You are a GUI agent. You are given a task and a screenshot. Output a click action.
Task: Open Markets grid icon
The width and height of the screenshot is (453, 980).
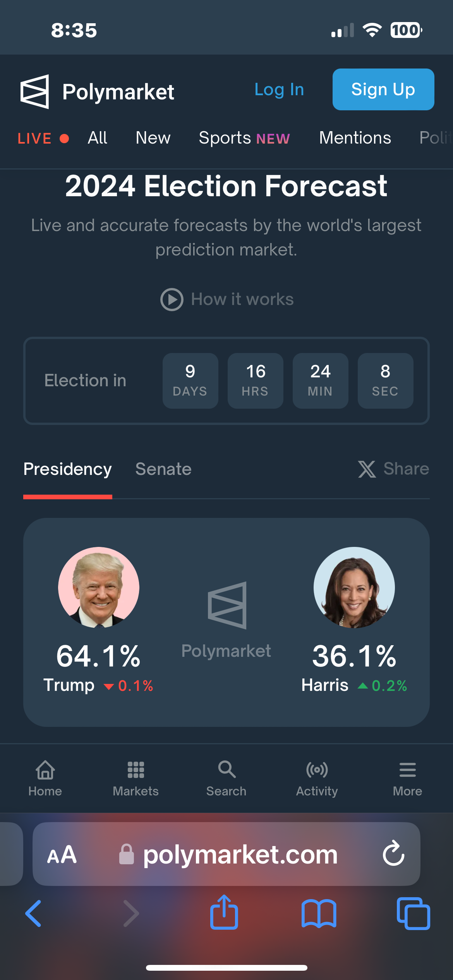coord(136,770)
